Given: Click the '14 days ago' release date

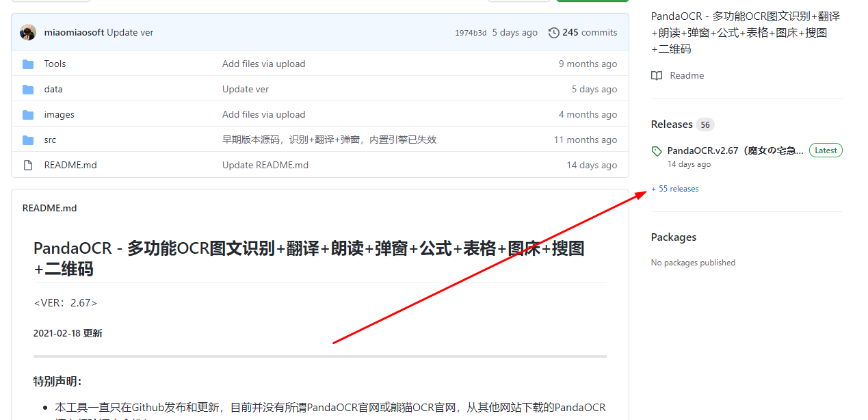Looking at the screenshot, I should click(689, 164).
